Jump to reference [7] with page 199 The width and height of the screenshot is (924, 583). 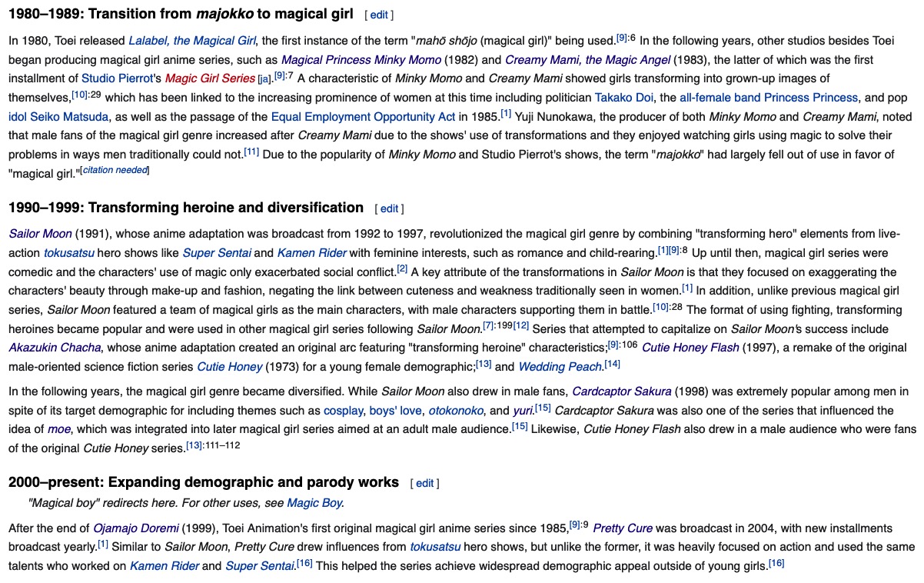[487, 326]
